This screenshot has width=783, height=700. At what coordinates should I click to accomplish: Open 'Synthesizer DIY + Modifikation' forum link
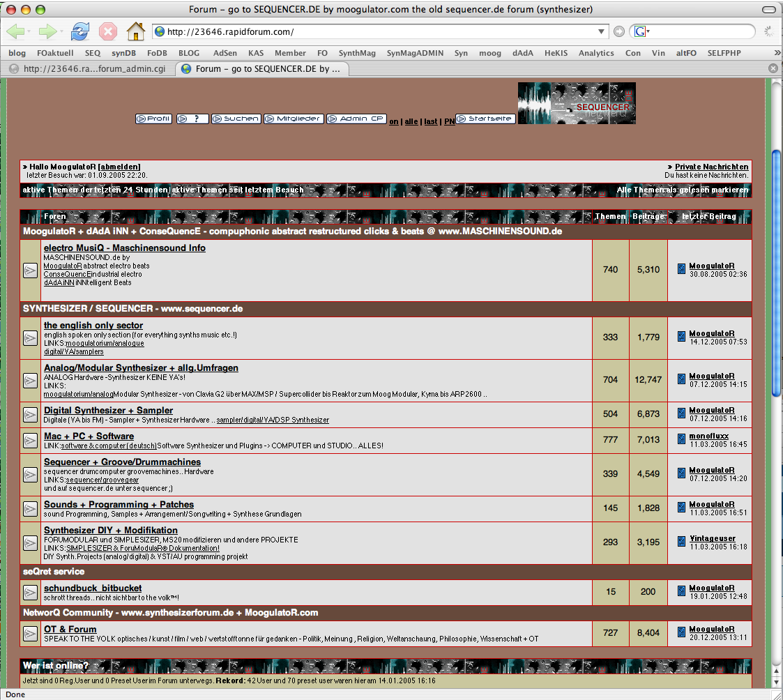click(x=111, y=531)
